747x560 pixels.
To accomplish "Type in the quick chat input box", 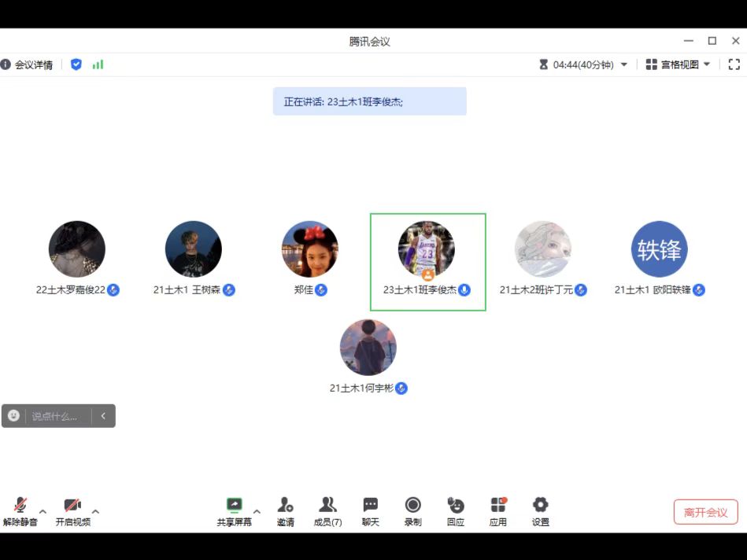I will click(x=55, y=416).
